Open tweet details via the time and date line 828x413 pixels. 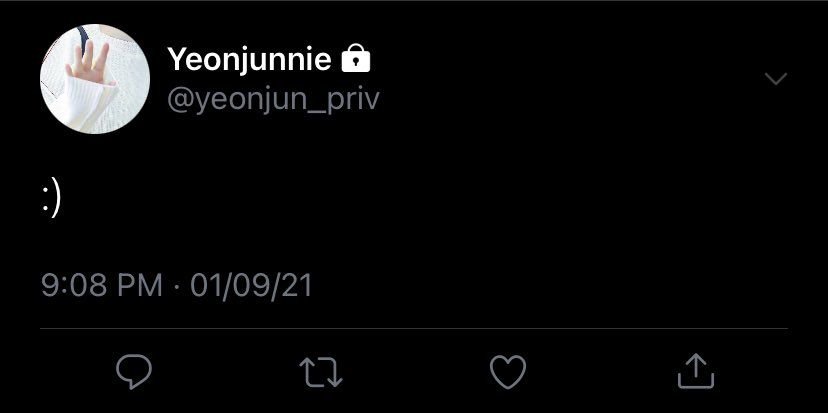[x=177, y=286]
